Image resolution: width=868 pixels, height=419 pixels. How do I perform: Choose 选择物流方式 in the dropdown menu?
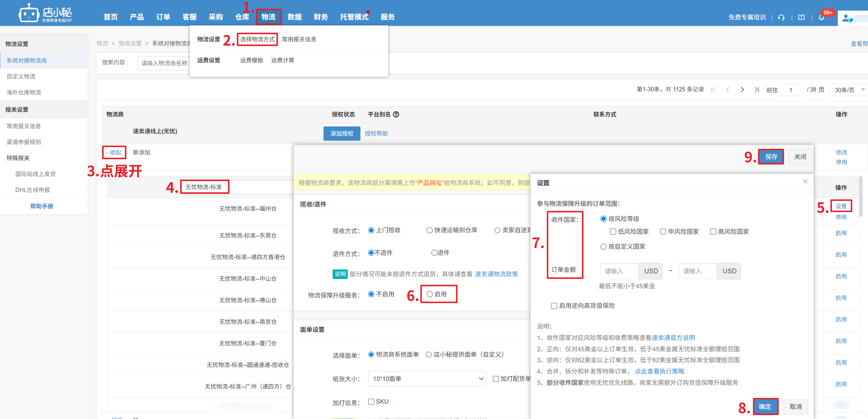point(257,39)
